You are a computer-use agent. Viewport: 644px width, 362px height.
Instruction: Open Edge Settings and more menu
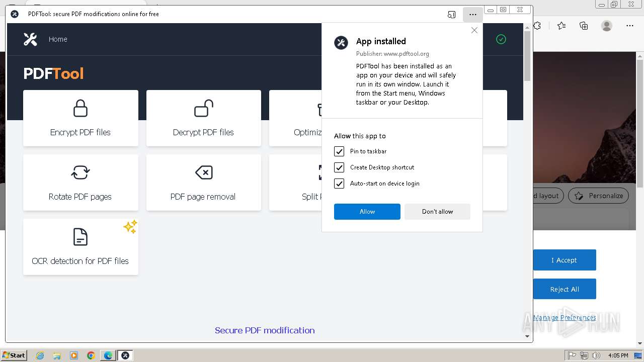tap(630, 26)
